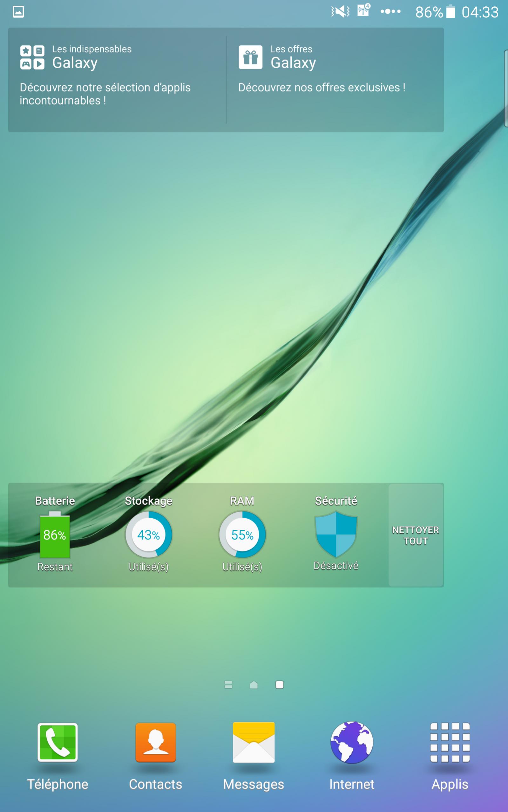Open Les offres Galaxy card
This screenshot has height=812, width=508.
point(335,80)
